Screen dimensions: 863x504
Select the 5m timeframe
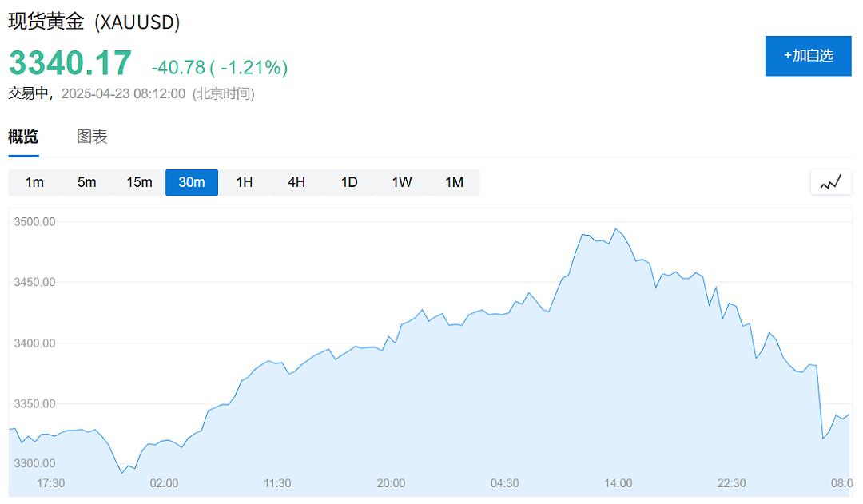click(x=87, y=182)
